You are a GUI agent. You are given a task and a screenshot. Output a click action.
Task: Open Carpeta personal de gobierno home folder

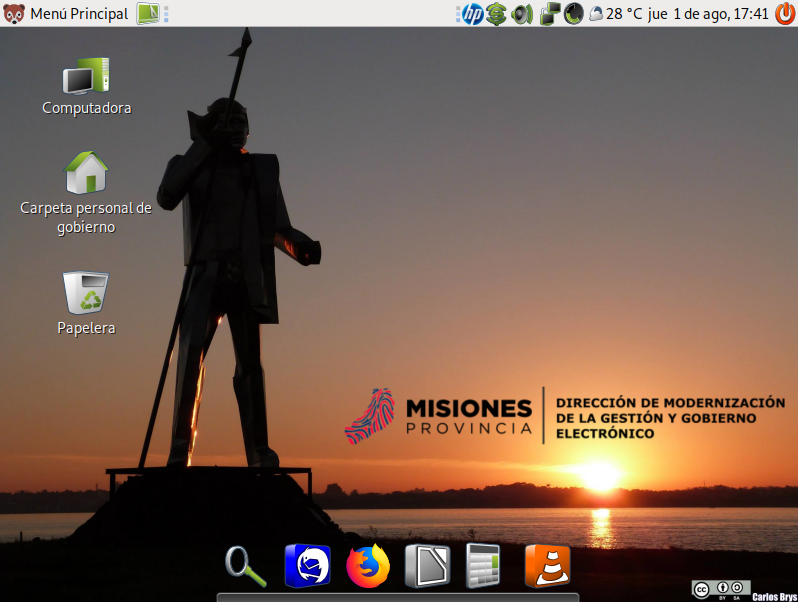click(x=86, y=193)
